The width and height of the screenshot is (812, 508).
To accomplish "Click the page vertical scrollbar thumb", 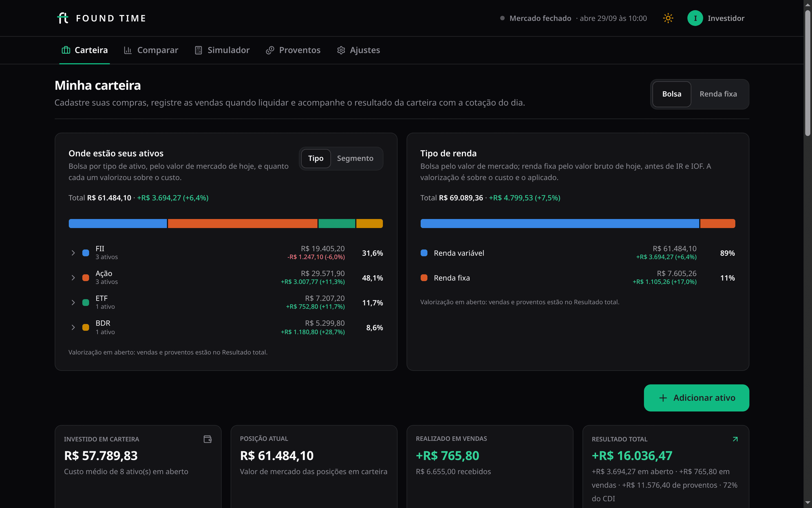I will click(x=808, y=73).
